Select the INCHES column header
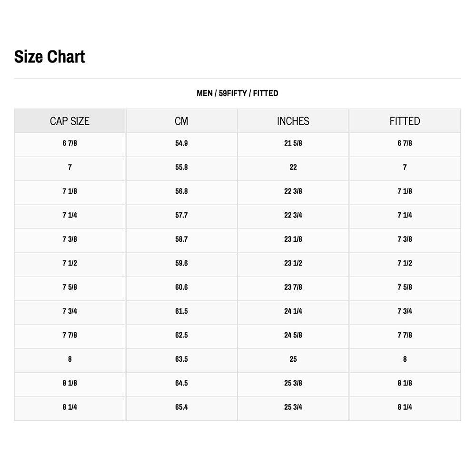 [293, 121]
